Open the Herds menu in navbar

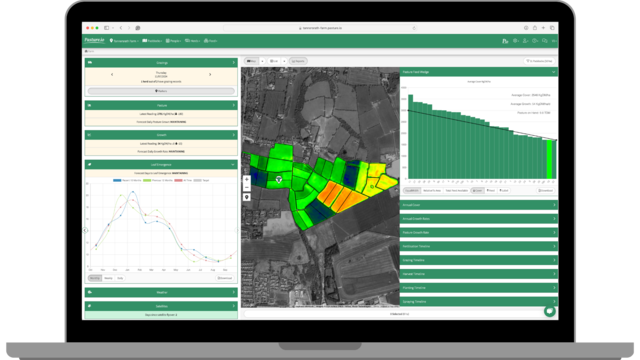tap(193, 41)
